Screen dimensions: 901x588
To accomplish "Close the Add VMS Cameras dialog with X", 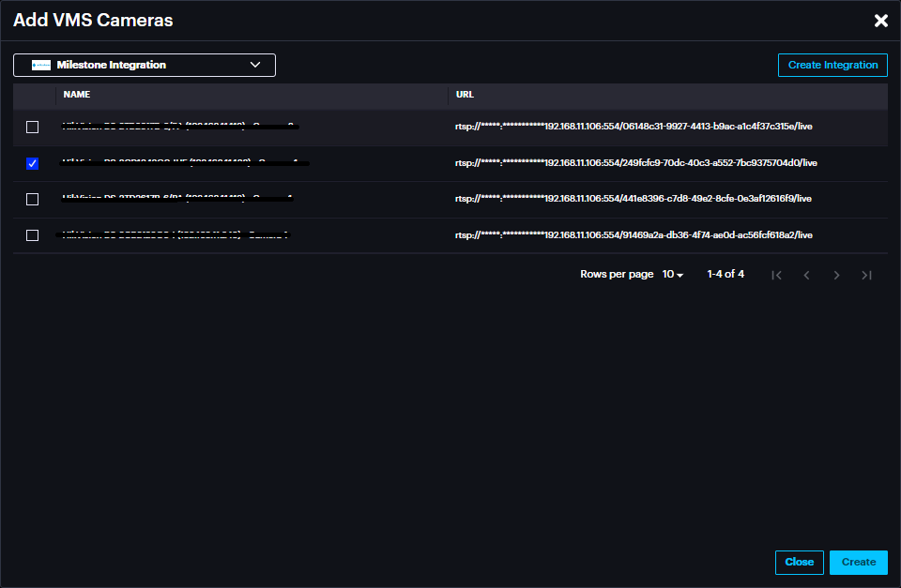I will click(x=880, y=21).
